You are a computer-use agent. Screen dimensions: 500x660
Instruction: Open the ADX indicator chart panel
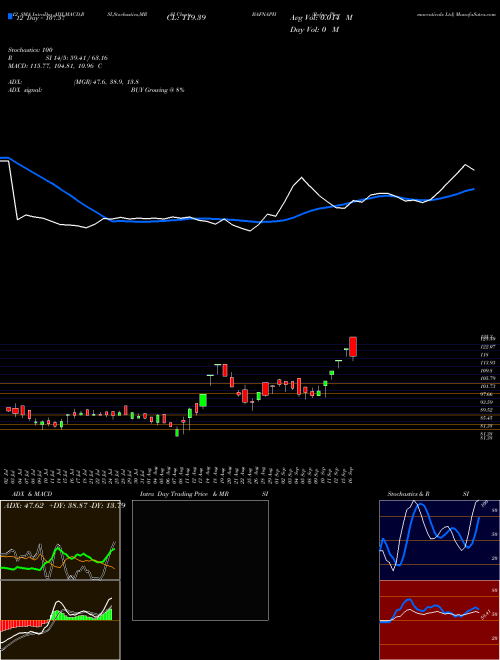click(60, 540)
